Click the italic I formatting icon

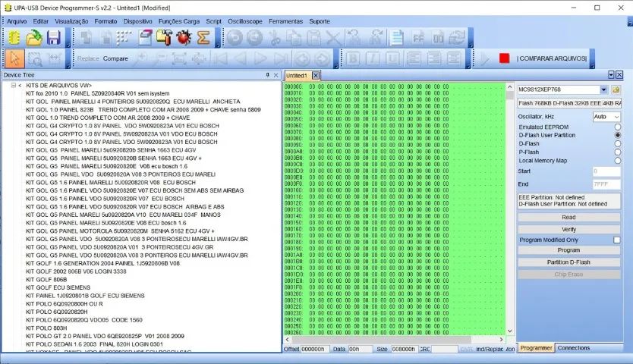[x=372, y=58]
